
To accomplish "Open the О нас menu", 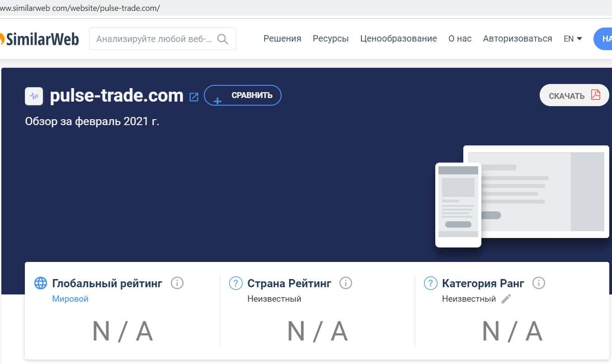I will (x=460, y=39).
